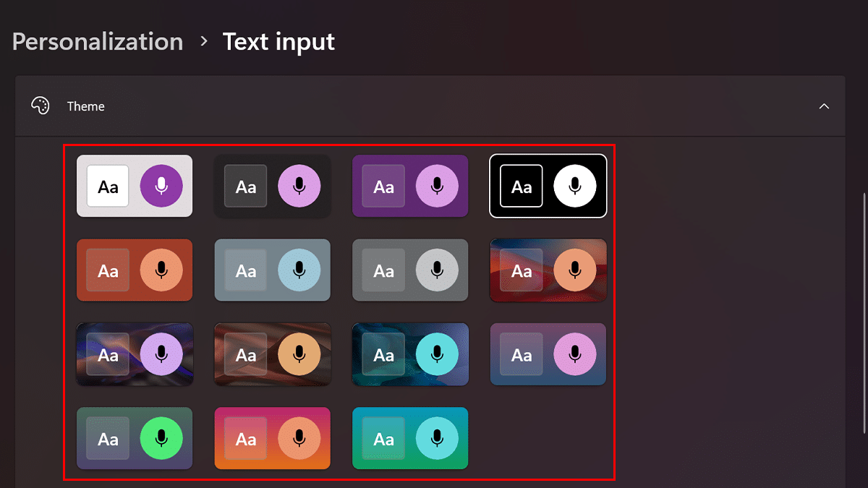
Task: Click the Theme palette icon
Action: point(40,106)
